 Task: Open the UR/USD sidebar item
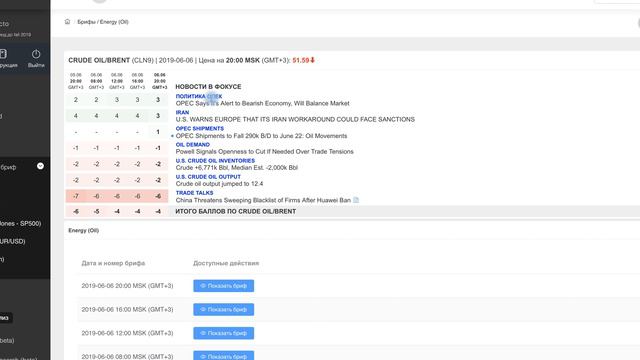13,241
